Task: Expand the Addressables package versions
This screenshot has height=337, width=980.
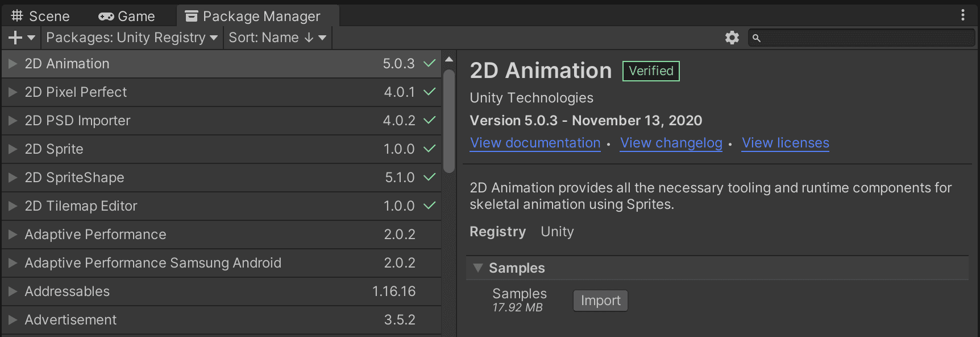Action: [13, 291]
